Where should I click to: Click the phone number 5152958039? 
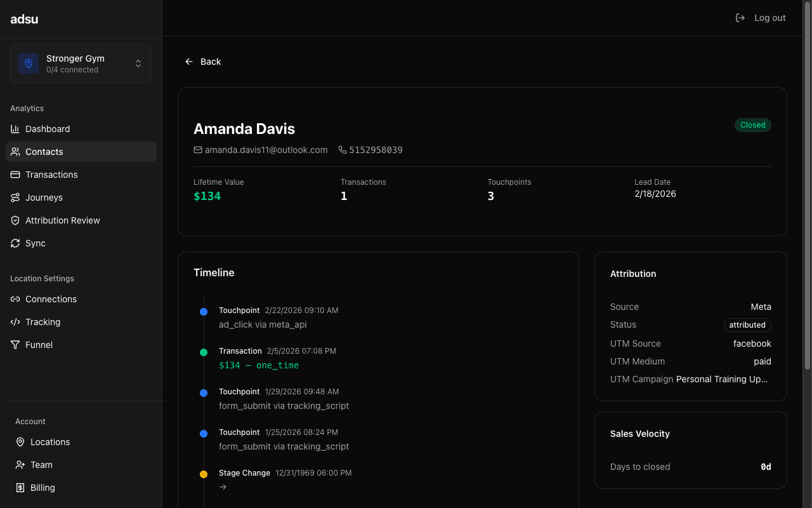click(x=377, y=150)
